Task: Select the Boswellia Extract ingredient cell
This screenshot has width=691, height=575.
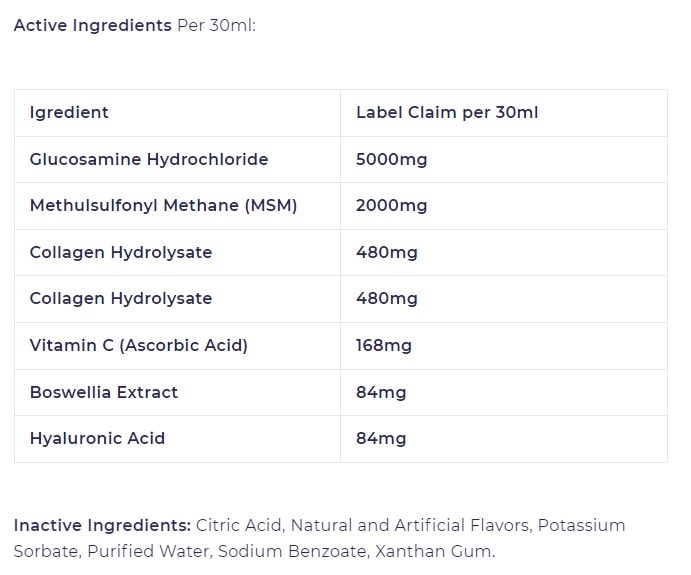Action: [x=104, y=393]
